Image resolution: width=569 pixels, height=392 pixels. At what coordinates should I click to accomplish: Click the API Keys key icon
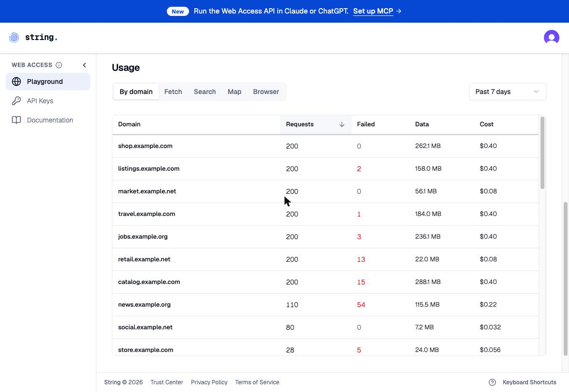point(16,101)
